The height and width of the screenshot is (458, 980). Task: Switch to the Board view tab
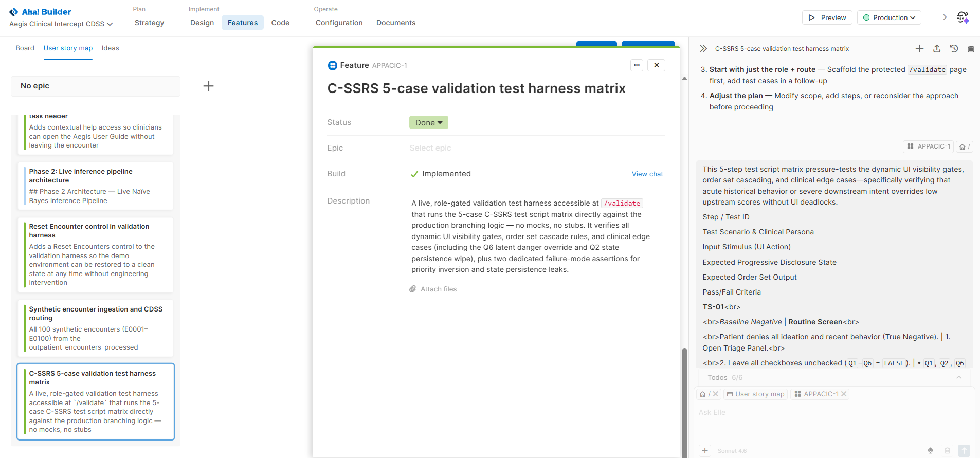[25, 48]
